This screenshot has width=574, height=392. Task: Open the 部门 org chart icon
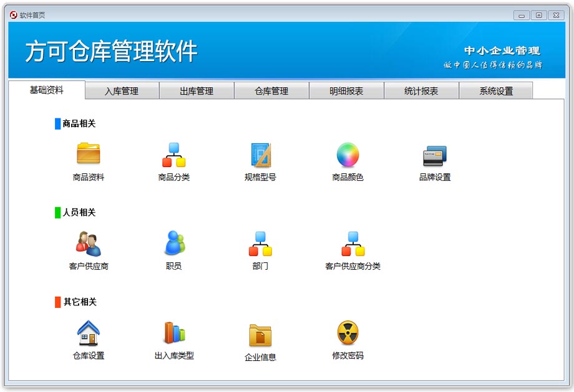pos(260,244)
